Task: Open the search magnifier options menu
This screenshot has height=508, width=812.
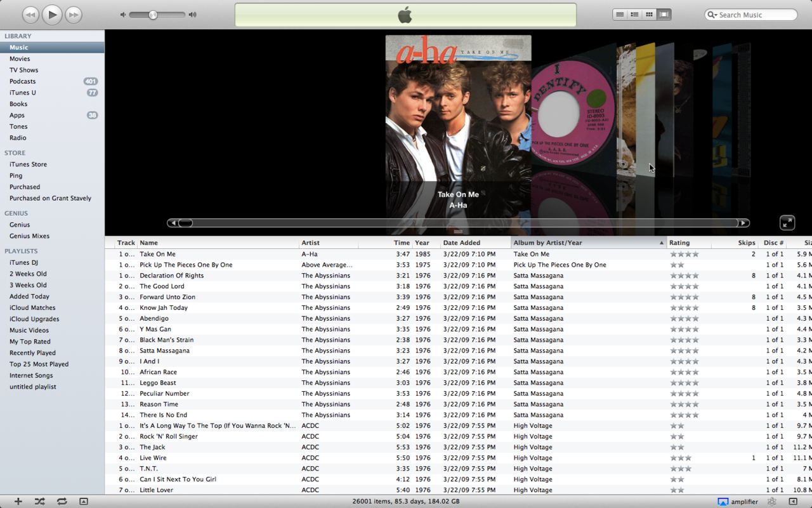Action: 712,15
